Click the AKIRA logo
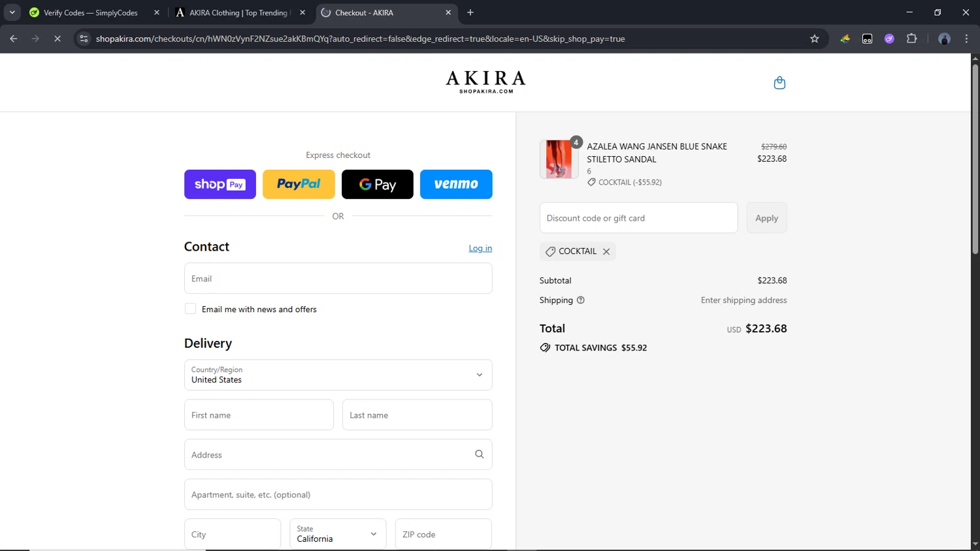This screenshot has height=551, width=980. [x=485, y=82]
